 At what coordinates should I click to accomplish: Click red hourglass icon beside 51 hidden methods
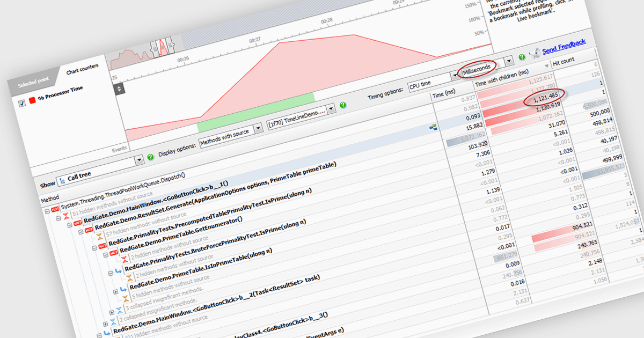(x=65, y=217)
